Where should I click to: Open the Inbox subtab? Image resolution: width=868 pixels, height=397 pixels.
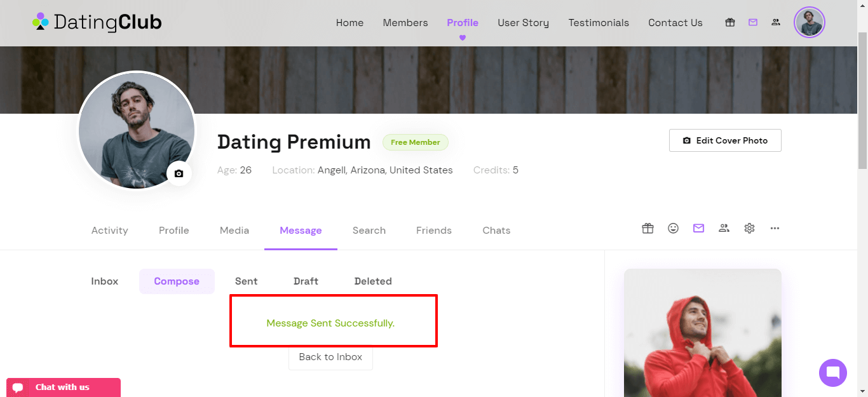105,281
